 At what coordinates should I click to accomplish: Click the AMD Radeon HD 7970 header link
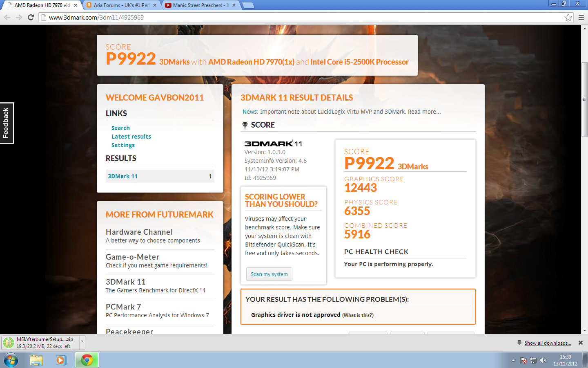pyautogui.click(x=251, y=62)
